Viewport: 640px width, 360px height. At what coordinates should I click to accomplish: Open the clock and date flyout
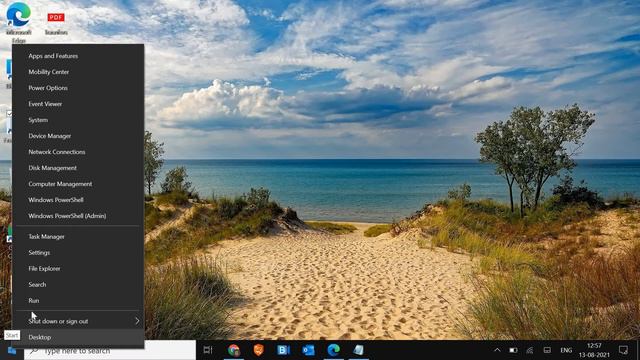[594, 350]
